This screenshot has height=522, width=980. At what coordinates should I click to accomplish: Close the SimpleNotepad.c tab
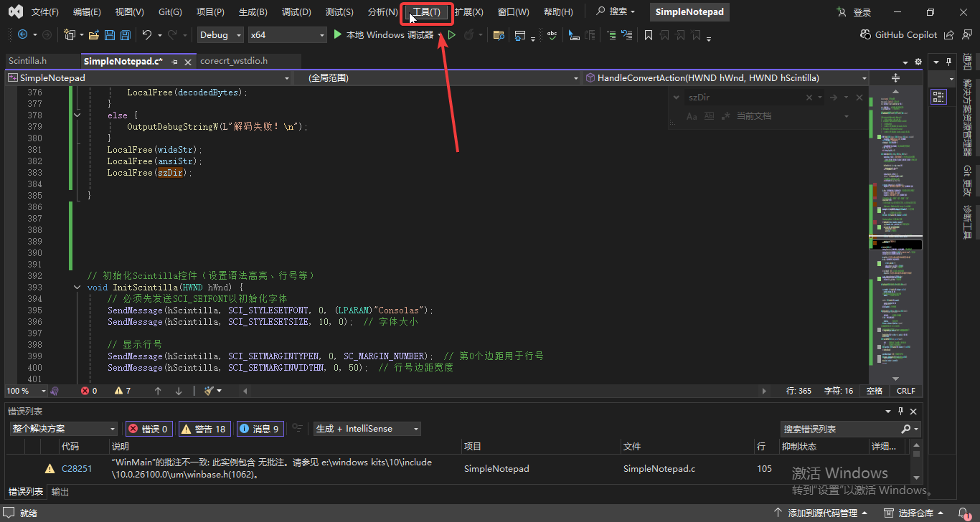point(189,62)
